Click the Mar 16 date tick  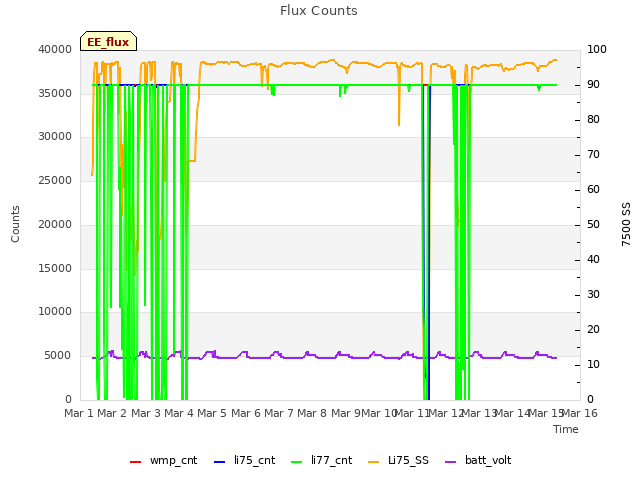pyautogui.click(x=580, y=413)
